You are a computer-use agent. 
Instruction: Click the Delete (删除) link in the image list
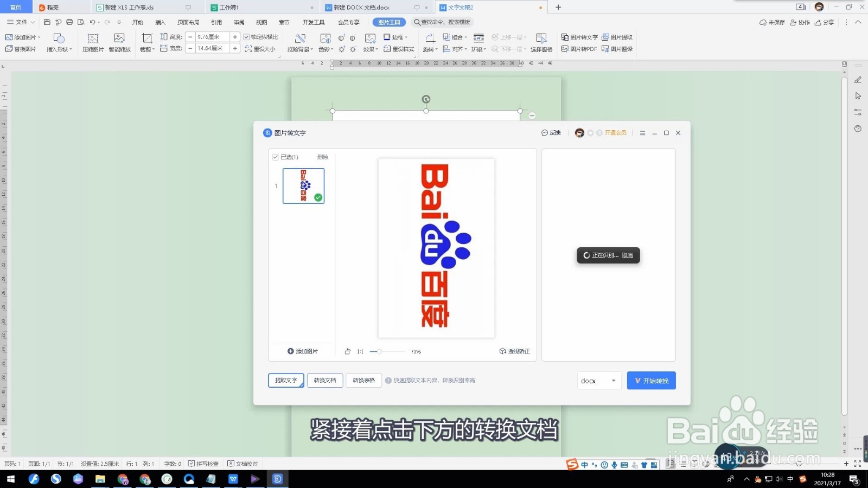(323, 157)
